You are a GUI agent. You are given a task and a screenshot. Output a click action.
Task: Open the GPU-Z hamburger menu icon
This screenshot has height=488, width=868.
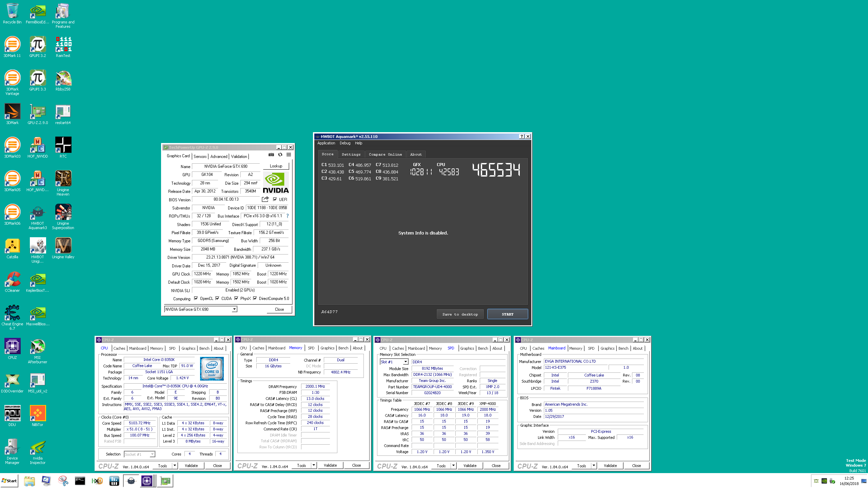pos(289,155)
